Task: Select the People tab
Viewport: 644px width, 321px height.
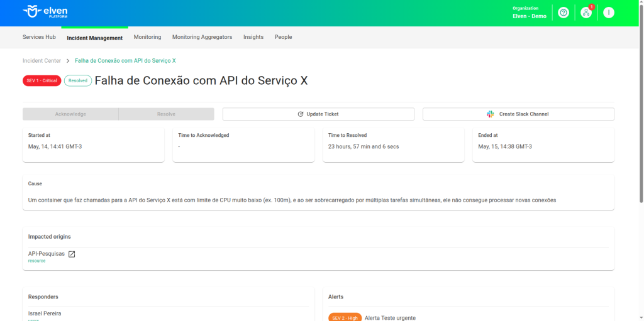Action: [x=283, y=37]
